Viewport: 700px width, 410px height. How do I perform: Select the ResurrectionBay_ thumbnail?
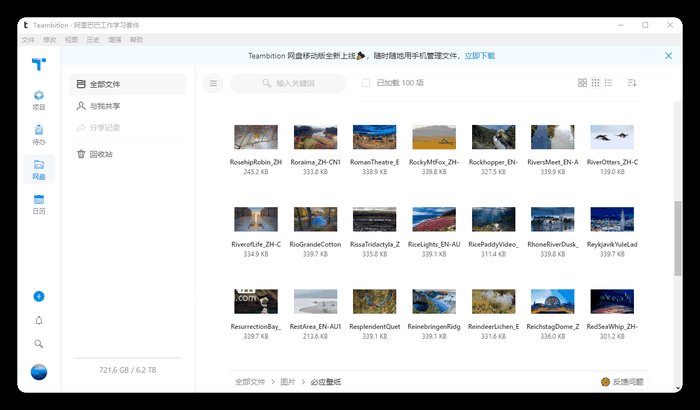256,301
